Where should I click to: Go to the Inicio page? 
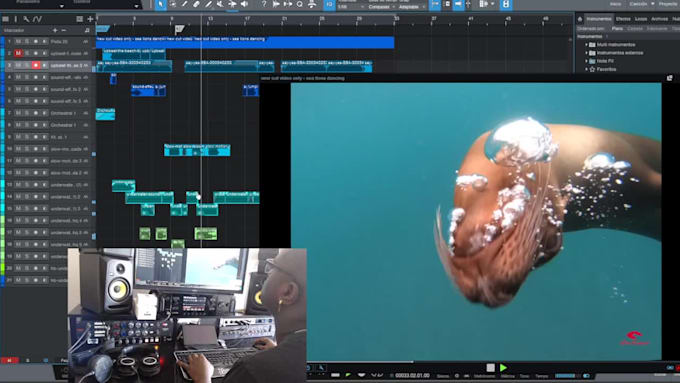pos(615,4)
